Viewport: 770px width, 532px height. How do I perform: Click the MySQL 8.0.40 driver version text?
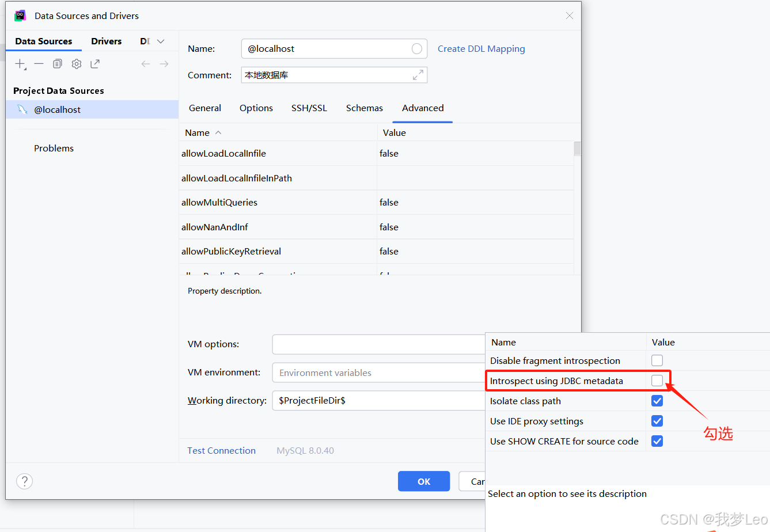(x=305, y=451)
